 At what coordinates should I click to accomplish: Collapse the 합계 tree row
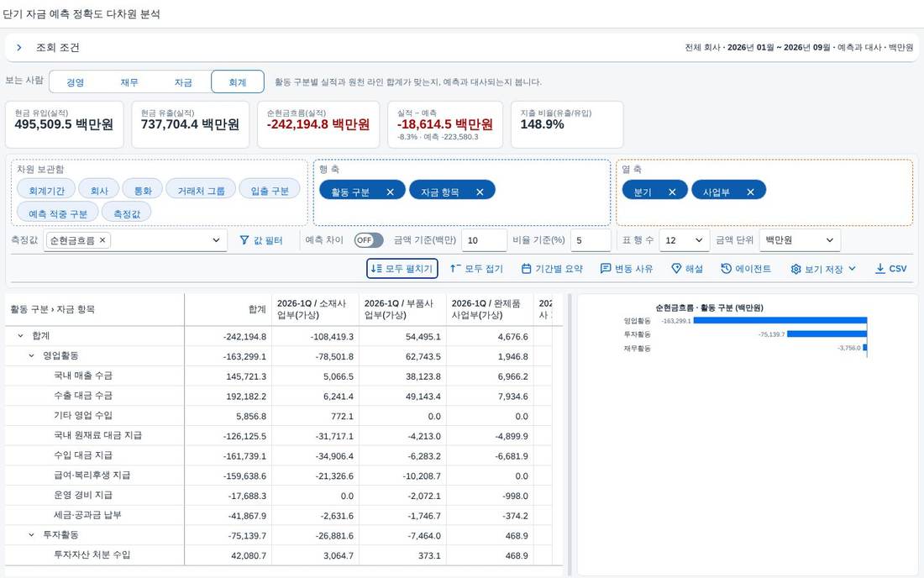(21, 336)
